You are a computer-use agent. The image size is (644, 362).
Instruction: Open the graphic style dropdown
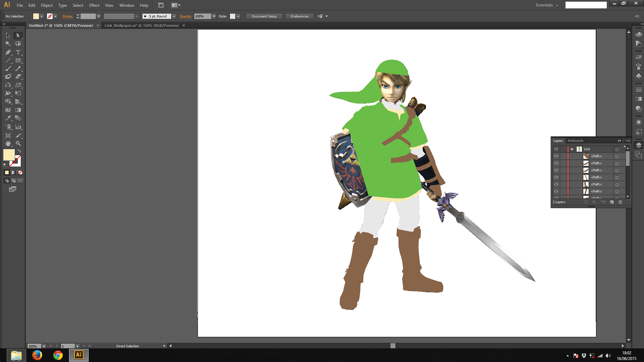coord(238,16)
